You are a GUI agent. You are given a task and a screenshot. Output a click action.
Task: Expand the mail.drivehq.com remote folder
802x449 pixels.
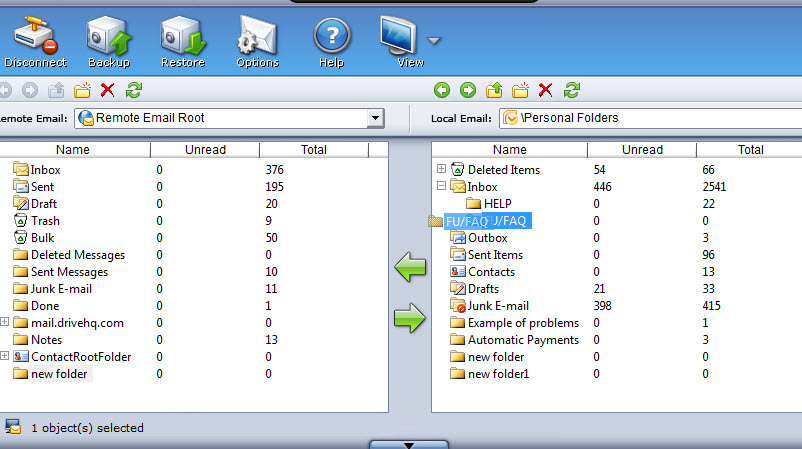click(x=5, y=322)
